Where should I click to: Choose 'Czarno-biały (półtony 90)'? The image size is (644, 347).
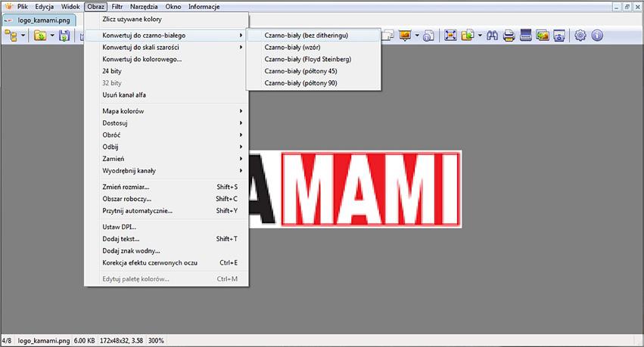pos(313,83)
